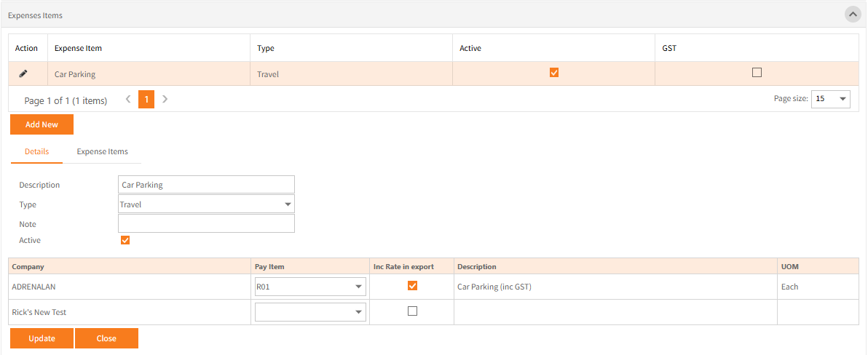Disable Inc Rate in export for ADRENALAN

tap(413, 286)
